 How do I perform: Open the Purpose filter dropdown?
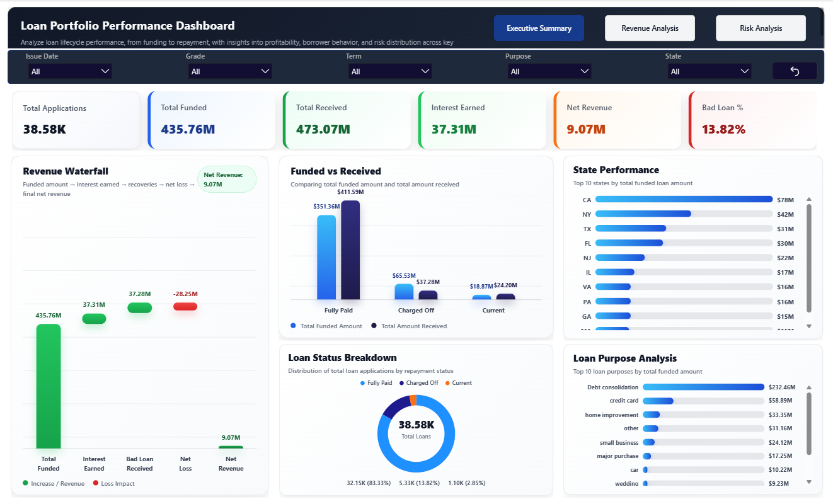pyautogui.click(x=549, y=71)
